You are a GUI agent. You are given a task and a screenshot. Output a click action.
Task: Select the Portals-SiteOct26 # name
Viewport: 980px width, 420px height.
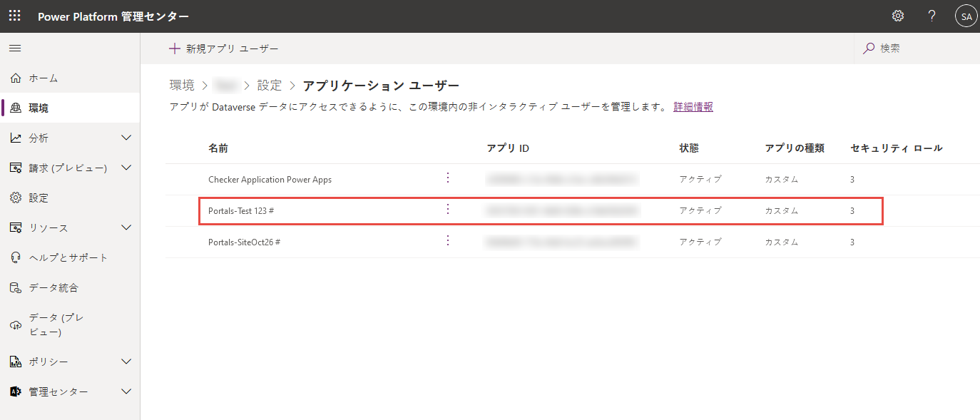[x=244, y=242]
